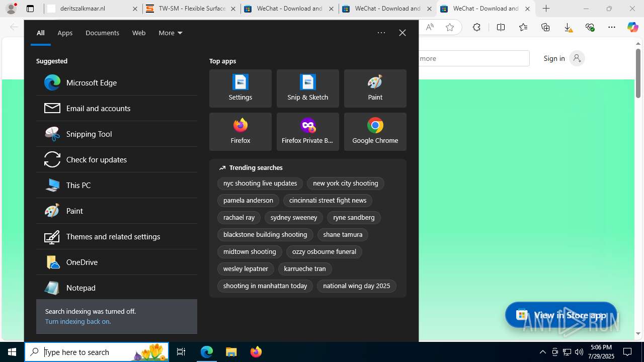This screenshot has height=362, width=644.
Task: Open Paint tile in Top apps
Action: 375,88
